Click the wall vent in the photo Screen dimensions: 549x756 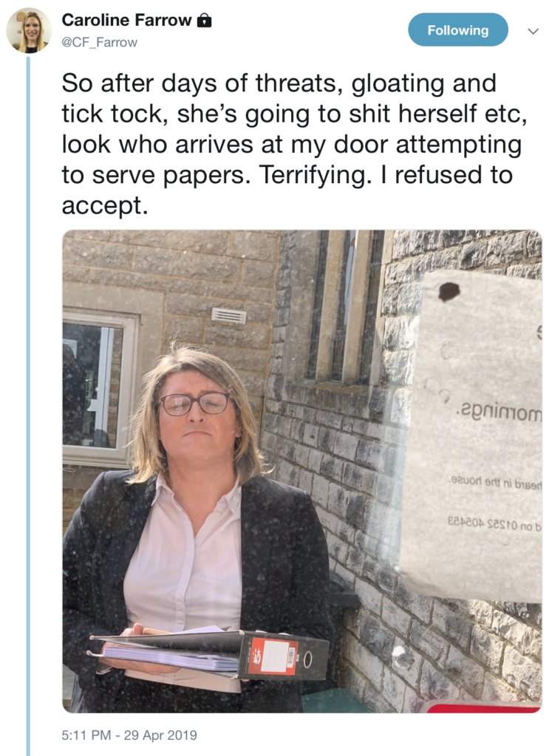point(228,316)
